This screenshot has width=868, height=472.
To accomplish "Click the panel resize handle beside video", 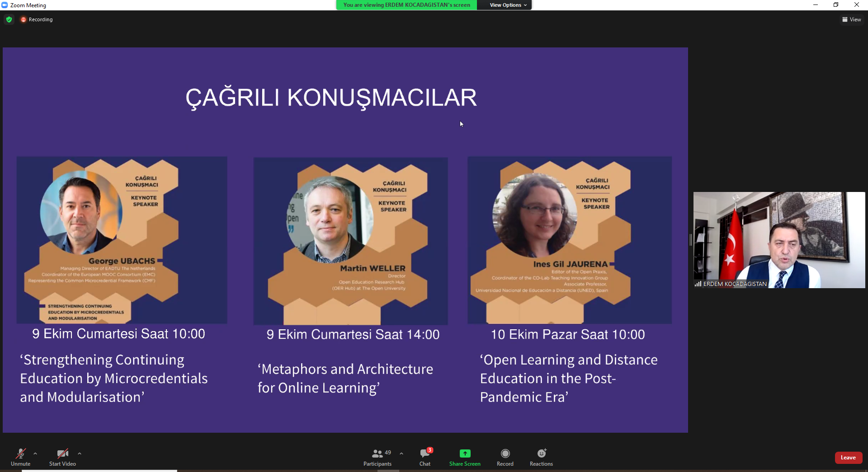I will pyautogui.click(x=691, y=240).
